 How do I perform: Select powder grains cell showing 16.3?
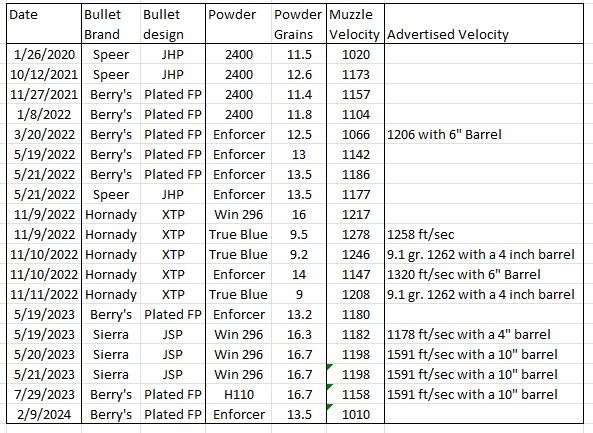click(299, 335)
